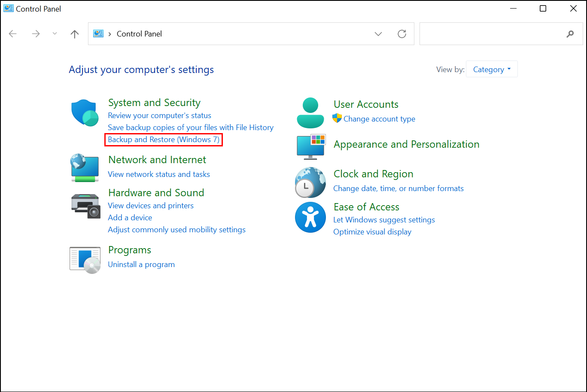Open Save backup copies with File History
This screenshot has width=587, height=392.
pyautogui.click(x=191, y=128)
